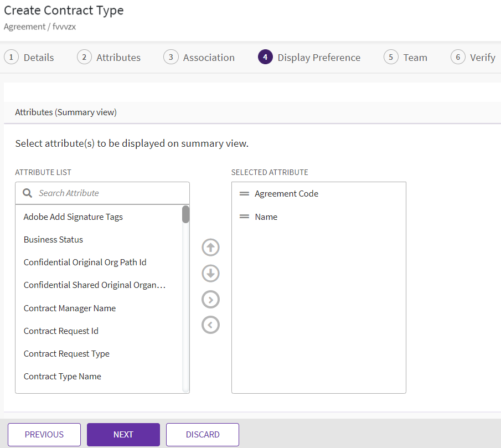Viewport: 501px width, 448px height.
Task: Click the DISCARD button
Action: coord(203,435)
